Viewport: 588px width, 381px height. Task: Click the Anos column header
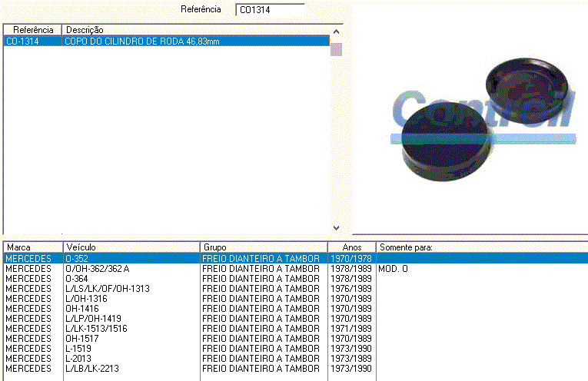point(351,247)
